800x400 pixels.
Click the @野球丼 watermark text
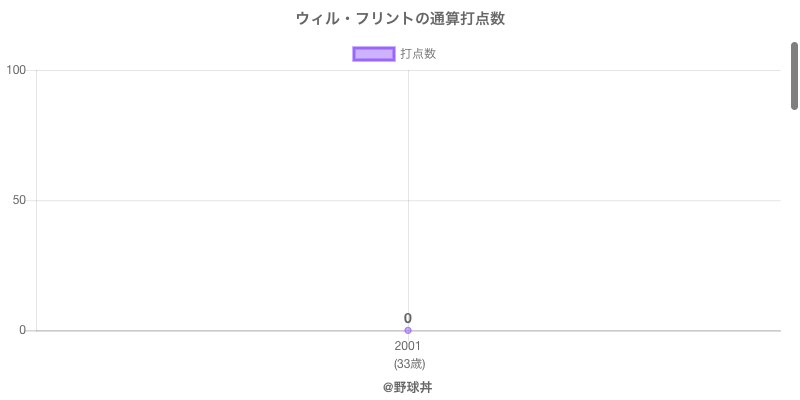(x=407, y=387)
